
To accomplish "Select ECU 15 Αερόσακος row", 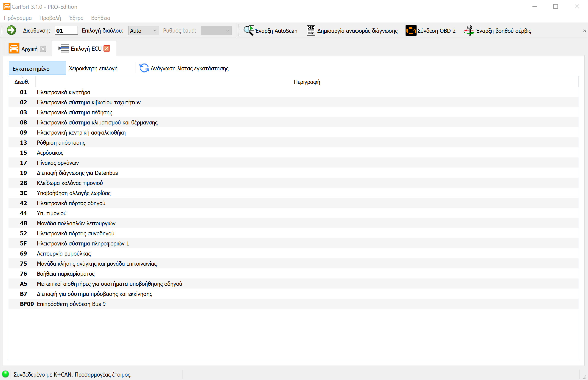I will [50, 153].
